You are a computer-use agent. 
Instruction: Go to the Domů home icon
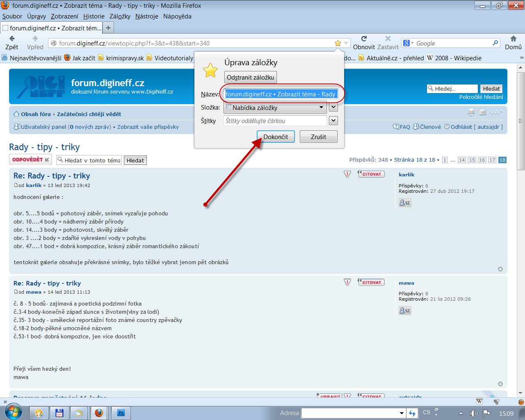pos(513,39)
